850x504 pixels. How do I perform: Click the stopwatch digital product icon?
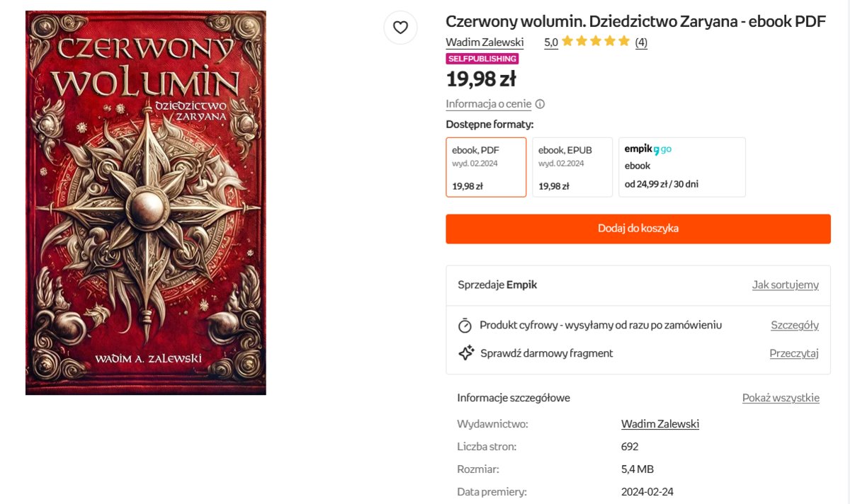pyautogui.click(x=465, y=326)
